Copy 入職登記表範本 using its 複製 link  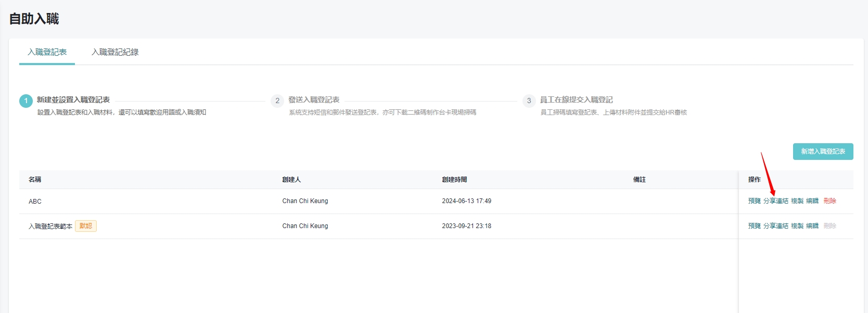797,226
